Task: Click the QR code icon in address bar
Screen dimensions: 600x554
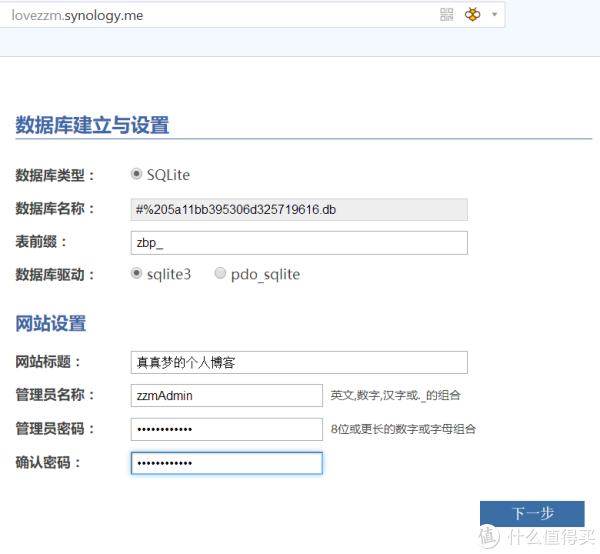Action: point(447,15)
